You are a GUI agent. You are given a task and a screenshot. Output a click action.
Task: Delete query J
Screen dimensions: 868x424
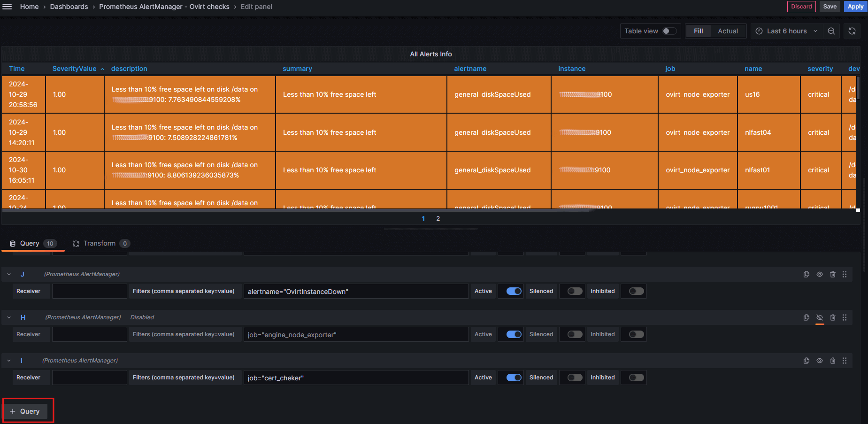tap(832, 274)
